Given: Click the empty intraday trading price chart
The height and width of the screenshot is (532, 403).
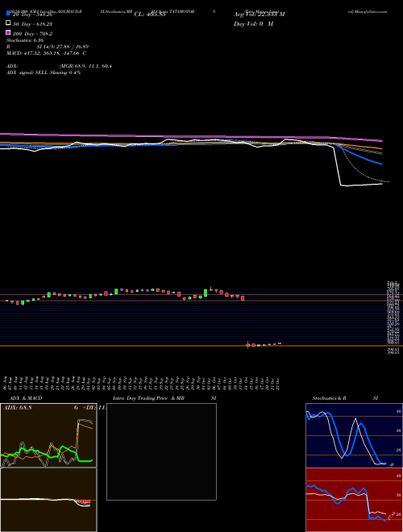Looking at the screenshot, I should click(161, 451).
